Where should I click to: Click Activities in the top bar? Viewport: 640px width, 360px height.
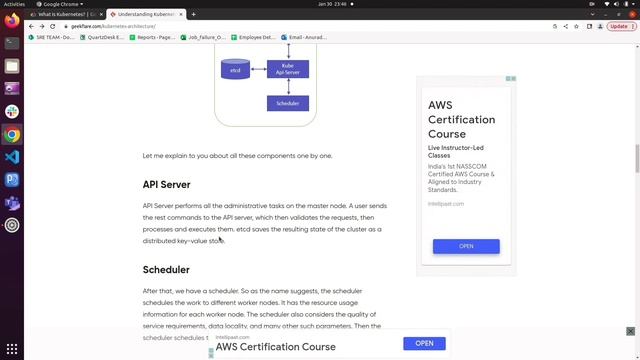[14, 4]
